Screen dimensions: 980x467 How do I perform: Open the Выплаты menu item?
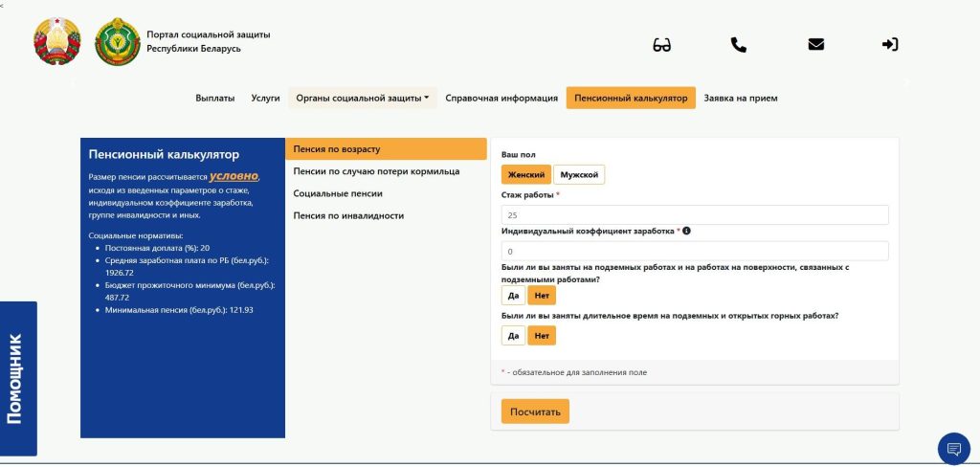click(x=214, y=98)
